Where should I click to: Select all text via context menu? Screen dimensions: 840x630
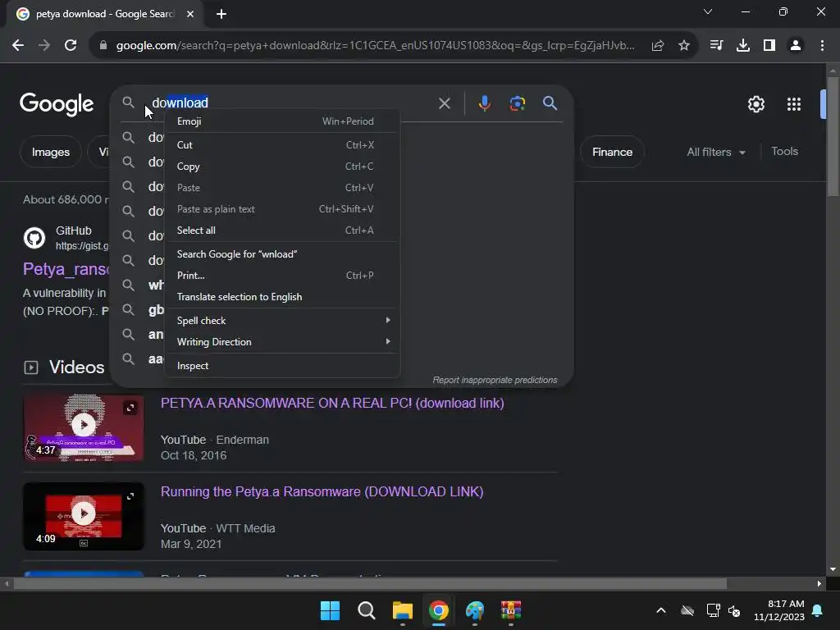[x=282, y=231]
